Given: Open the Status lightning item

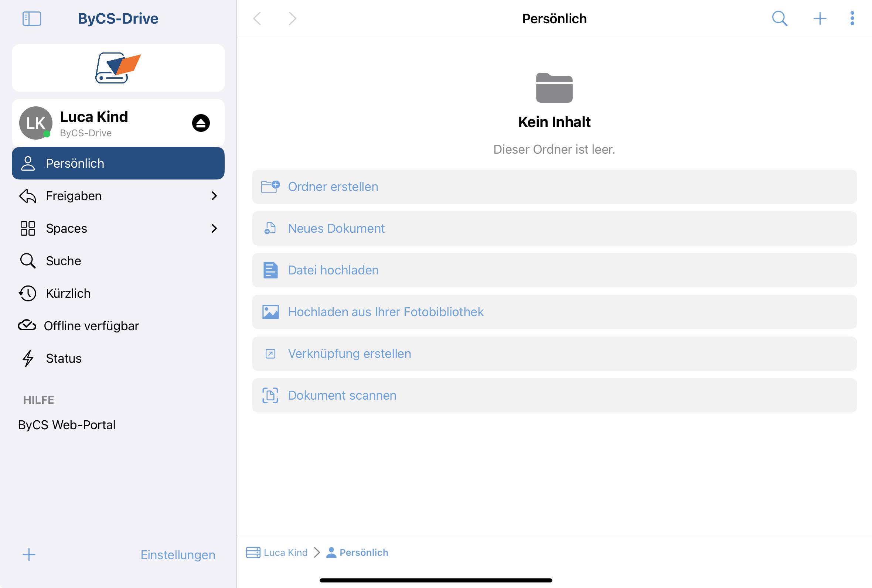Looking at the screenshot, I should point(63,359).
